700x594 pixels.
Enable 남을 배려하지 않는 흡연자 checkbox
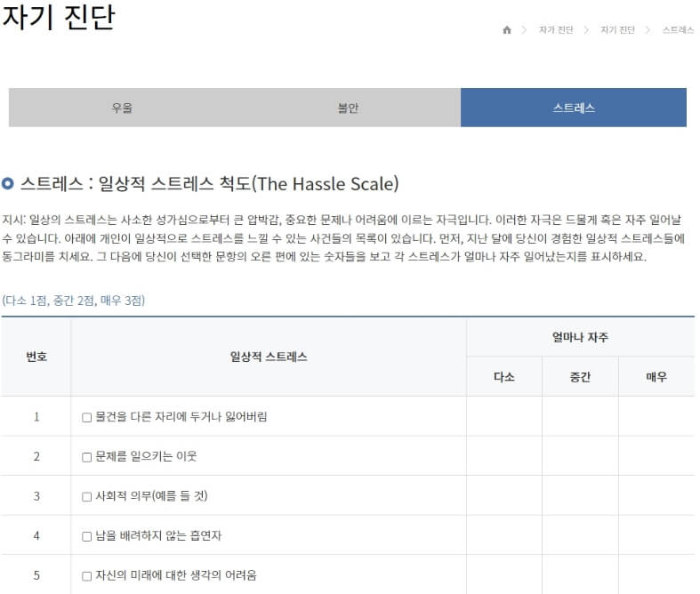tap(86, 536)
